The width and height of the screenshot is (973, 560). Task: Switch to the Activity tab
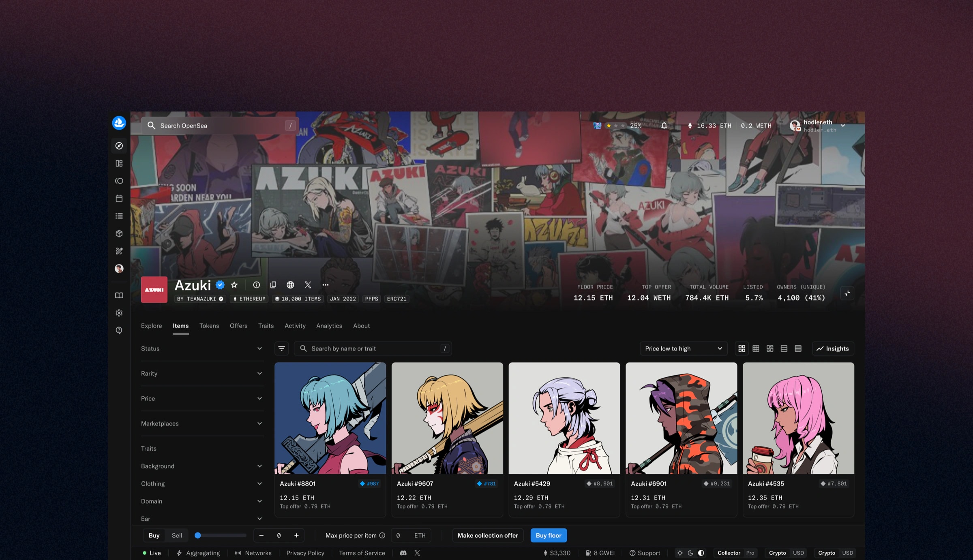pyautogui.click(x=295, y=326)
